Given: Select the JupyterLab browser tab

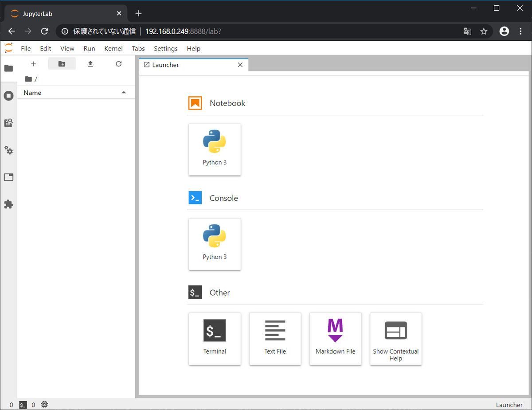Looking at the screenshot, I should click(x=66, y=14).
